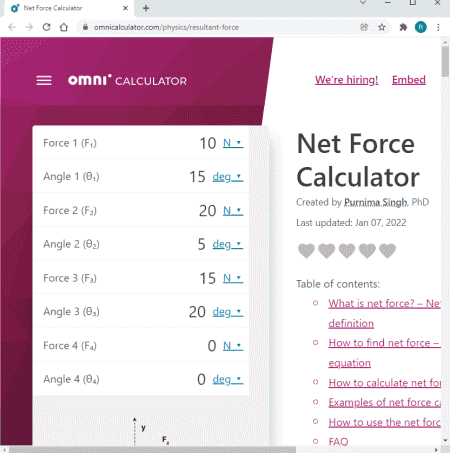Open Chrome three-dot menu
This screenshot has height=453, width=450.
point(438,27)
